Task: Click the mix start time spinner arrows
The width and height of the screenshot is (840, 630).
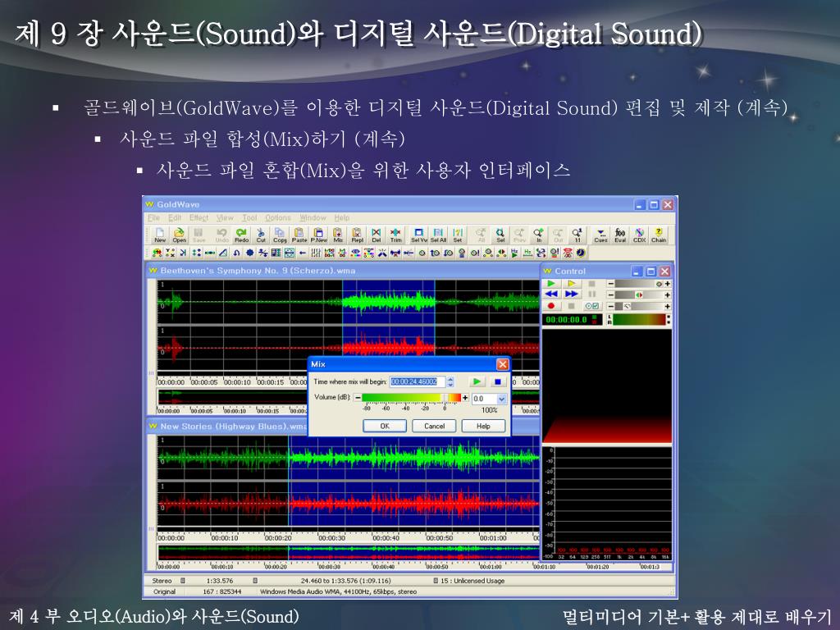Action: [450, 381]
